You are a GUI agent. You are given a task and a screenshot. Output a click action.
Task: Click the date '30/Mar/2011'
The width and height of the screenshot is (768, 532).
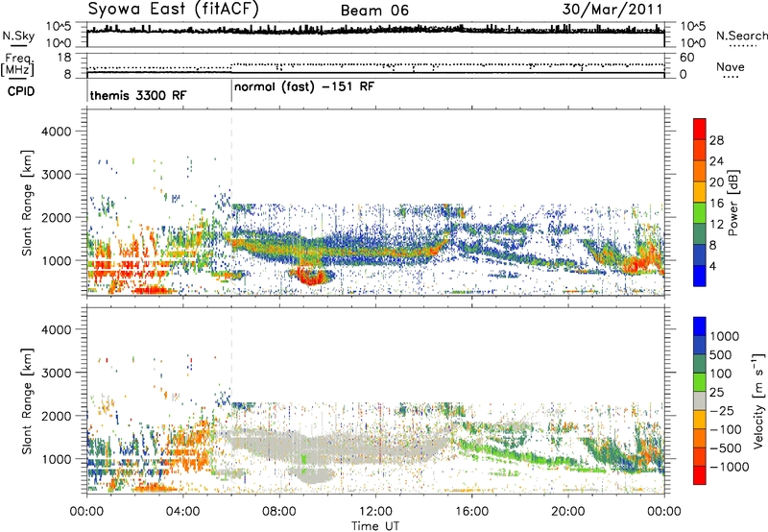tap(612, 10)
